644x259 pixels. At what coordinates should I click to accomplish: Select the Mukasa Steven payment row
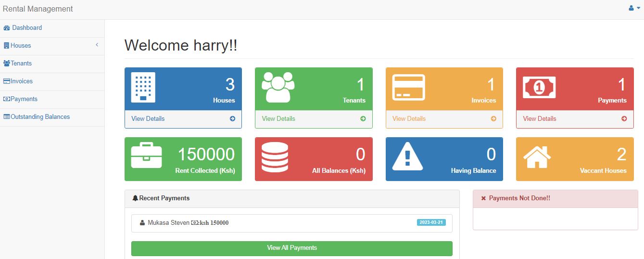292,223
